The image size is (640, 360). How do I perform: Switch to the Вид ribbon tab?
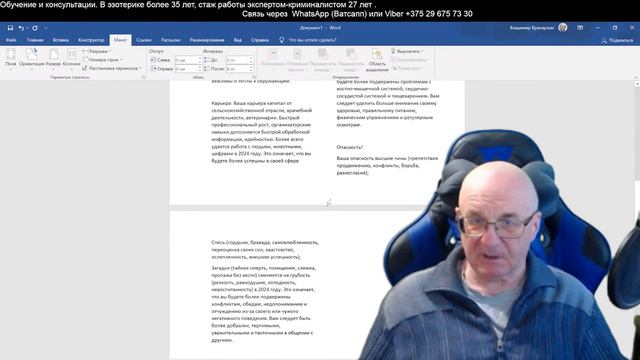point(238,40)
